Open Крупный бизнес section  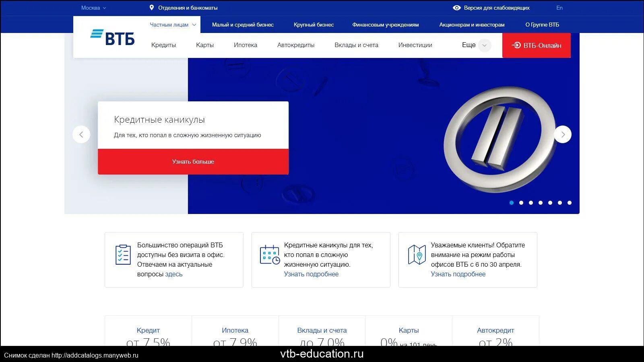[x=314, y=25]
